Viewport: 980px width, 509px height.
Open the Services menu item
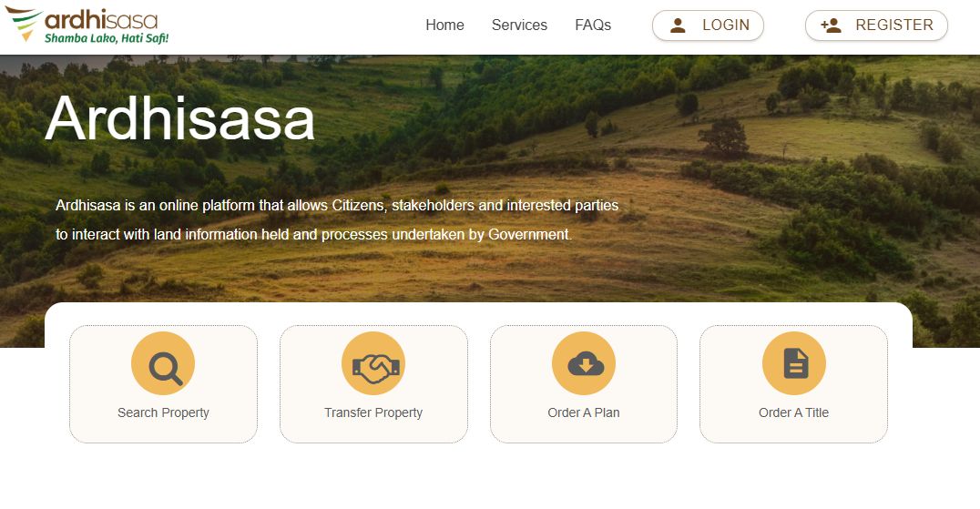(519, 25)
